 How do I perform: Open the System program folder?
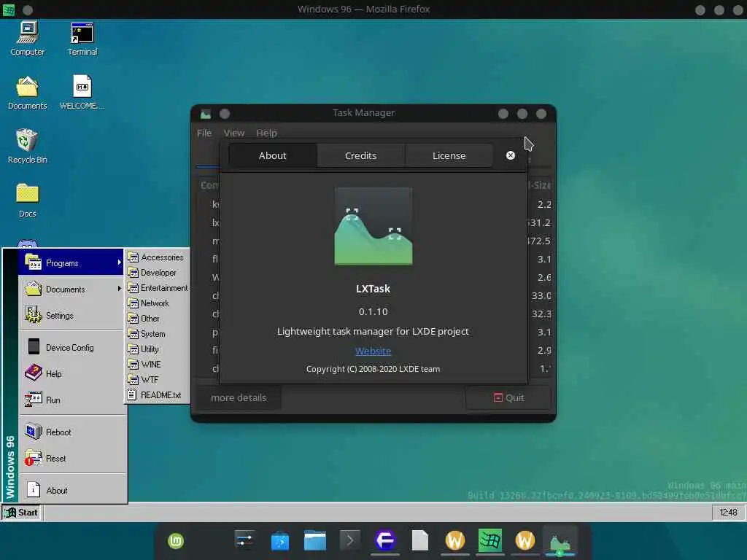158,334
